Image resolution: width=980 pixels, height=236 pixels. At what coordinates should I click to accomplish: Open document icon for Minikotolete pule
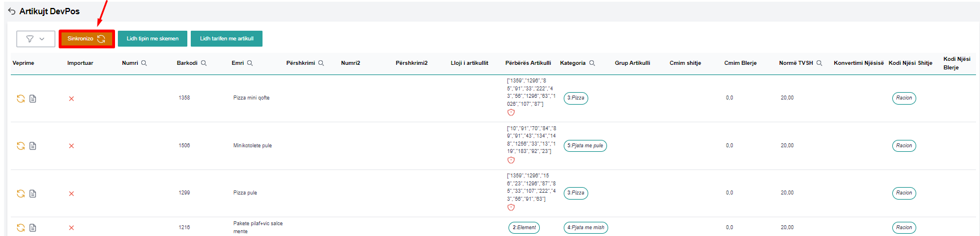(x=33, y=146)
